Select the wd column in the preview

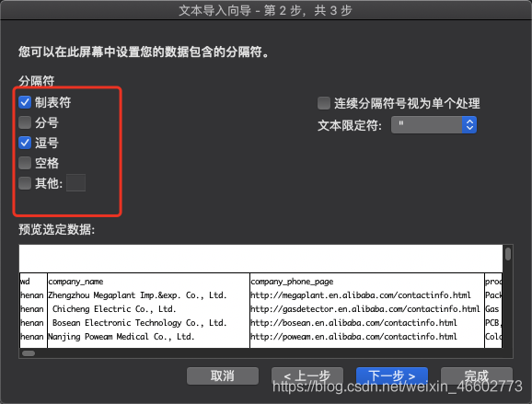click(25, 282)
